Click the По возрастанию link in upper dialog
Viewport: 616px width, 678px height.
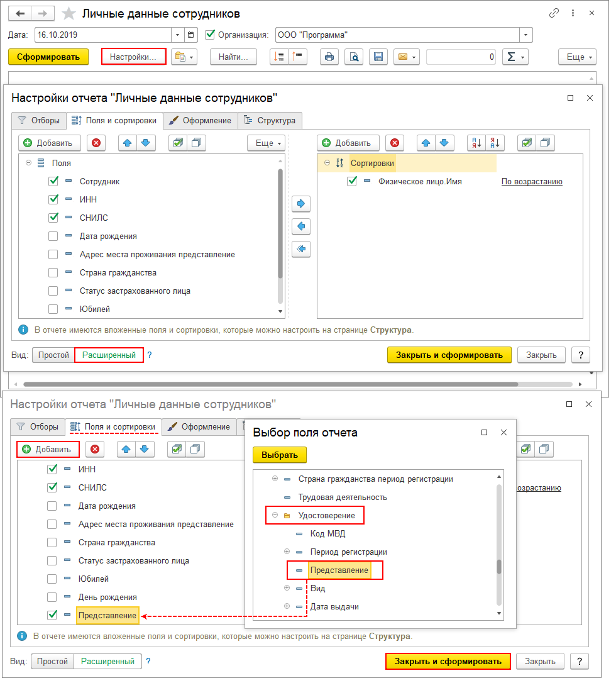coord(531,182)
